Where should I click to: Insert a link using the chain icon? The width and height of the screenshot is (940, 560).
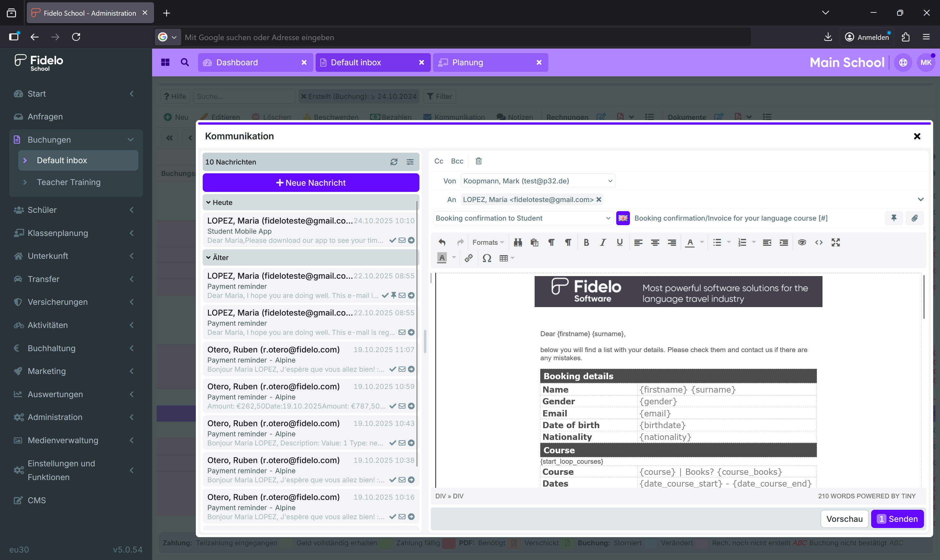[468, 258]
